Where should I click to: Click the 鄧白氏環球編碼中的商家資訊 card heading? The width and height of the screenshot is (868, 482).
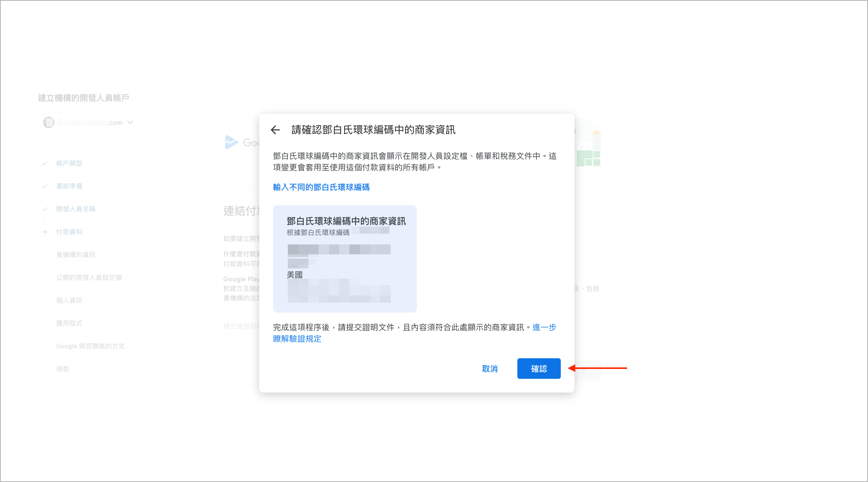(x=346, y=221)
